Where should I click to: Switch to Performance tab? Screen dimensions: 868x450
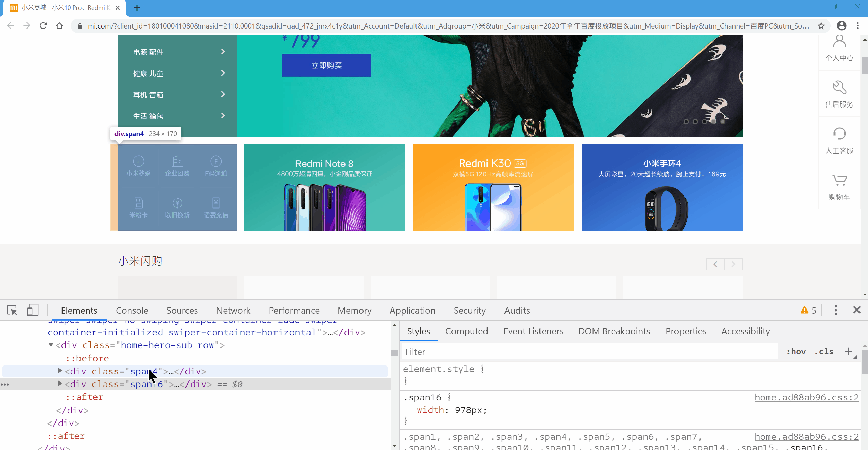pos(294,310)
